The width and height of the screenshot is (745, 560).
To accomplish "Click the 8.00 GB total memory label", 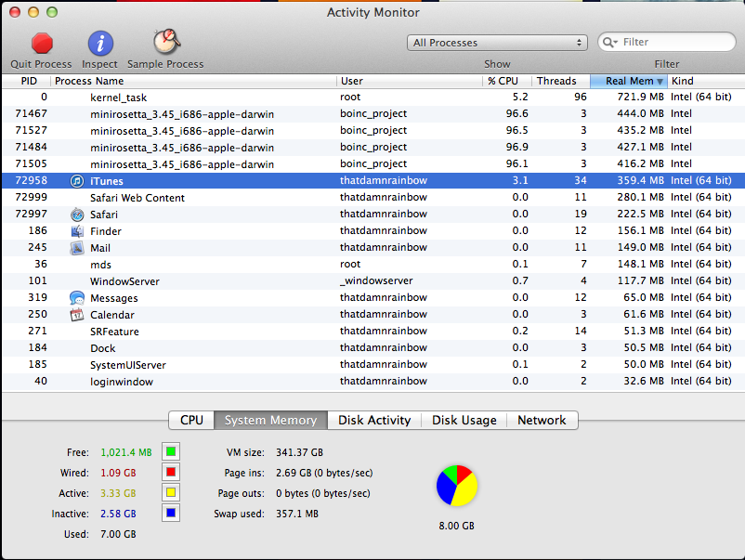I will (457, 526).
